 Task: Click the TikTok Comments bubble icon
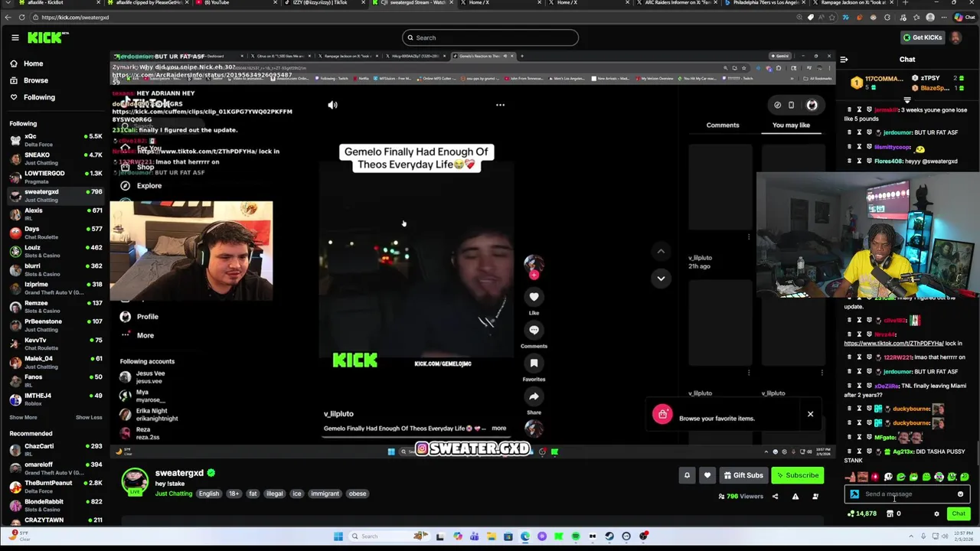[534, 330]
